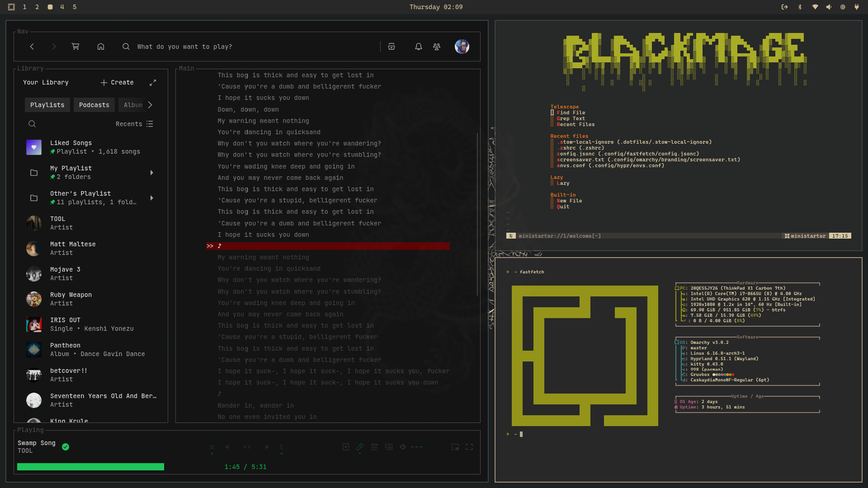Open notifications with the bell icon

click(x=419, y=47)
